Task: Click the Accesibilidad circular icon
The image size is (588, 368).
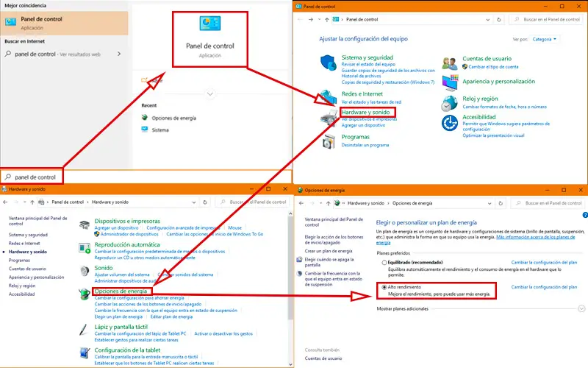Action: pyautogui.click(x=450, y=123)
